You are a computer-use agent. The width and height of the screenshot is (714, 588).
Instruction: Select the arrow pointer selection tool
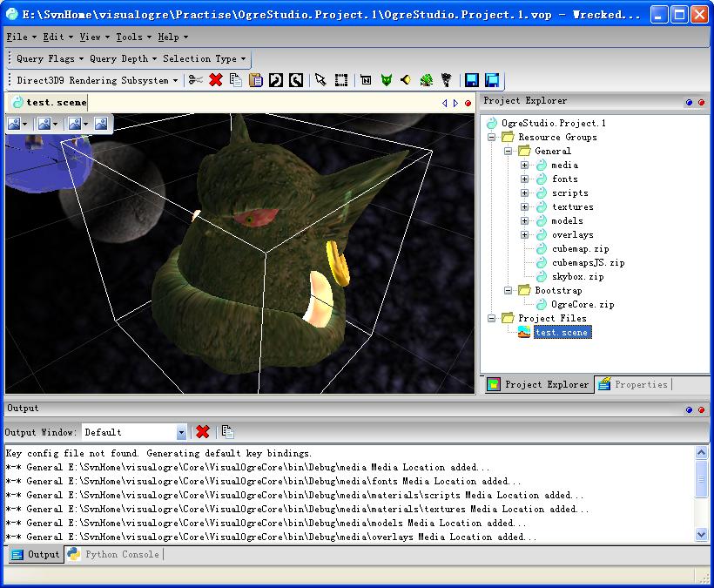[x=320, y=80]
